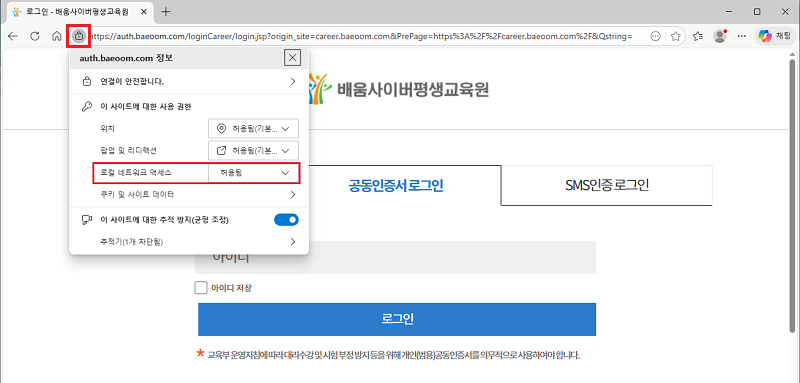800x383 pixels.
Task: Select the 로그인 - 배움사이버평생교육원 browser tab
Action: pyautogui.click(x=79, y=11)
